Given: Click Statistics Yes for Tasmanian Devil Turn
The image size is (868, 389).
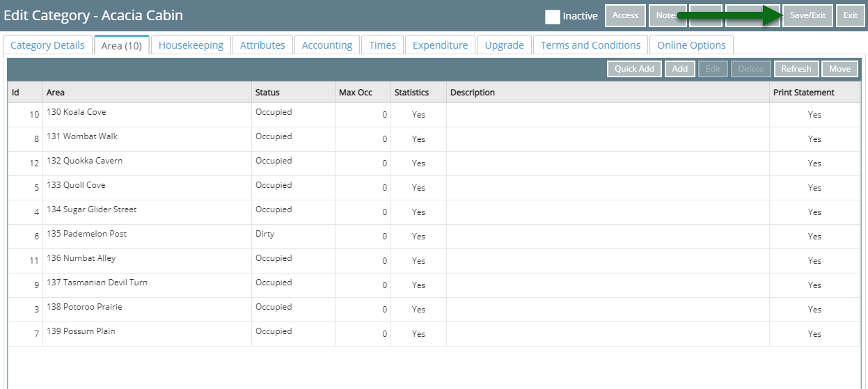Looking at the screenshot, I should (x=418, y=285).
